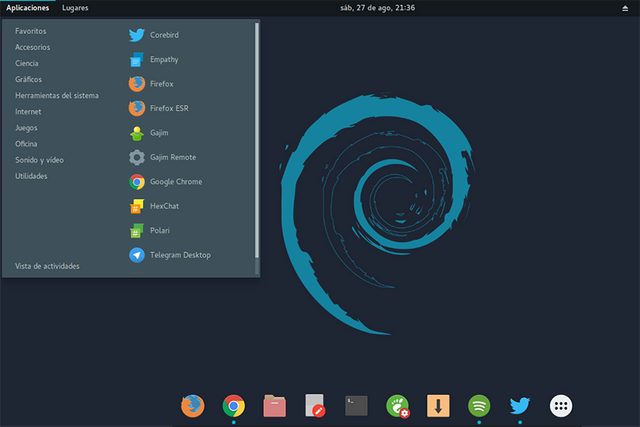Open the terminal from the dock
The image size is (640, 427).
pos(356,405)
